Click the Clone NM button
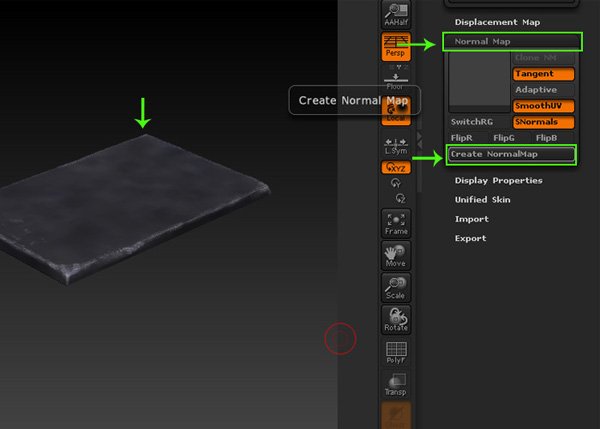The image size is (600, 429). 543,58
